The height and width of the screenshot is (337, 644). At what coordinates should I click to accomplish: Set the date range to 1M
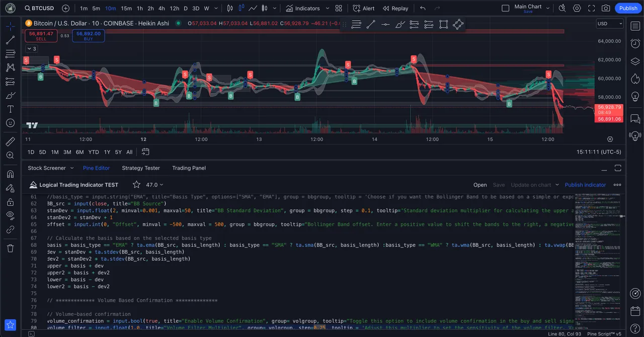point(54,152)
